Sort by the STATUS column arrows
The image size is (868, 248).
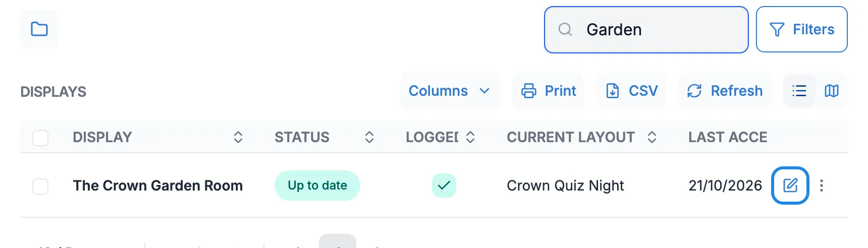coord(369,137)
